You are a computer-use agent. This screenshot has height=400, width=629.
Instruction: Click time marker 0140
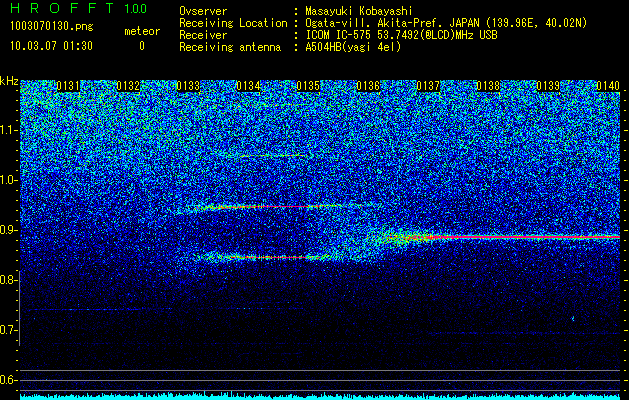point(608,86)
